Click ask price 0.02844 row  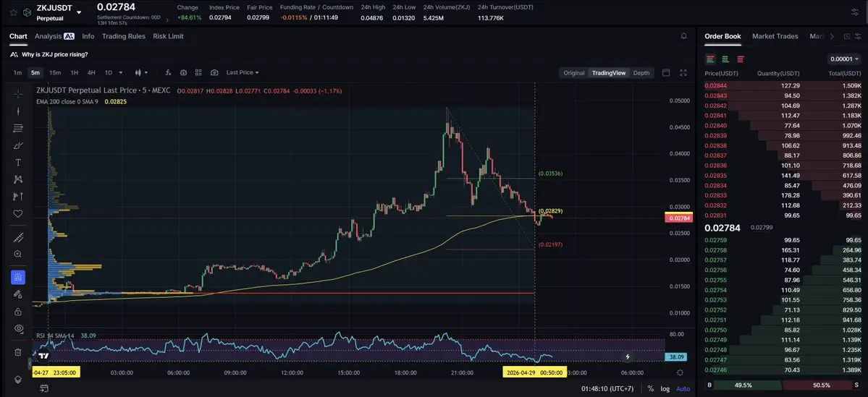click(783, 86)
